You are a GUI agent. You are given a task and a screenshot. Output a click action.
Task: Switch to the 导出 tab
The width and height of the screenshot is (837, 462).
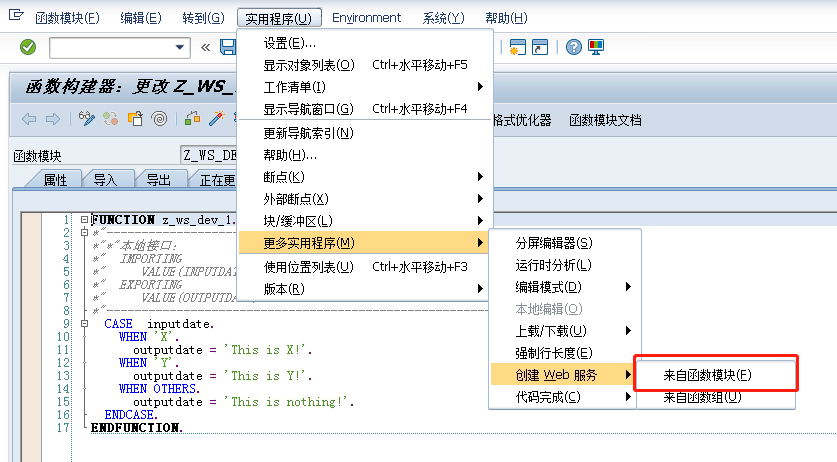159,180
